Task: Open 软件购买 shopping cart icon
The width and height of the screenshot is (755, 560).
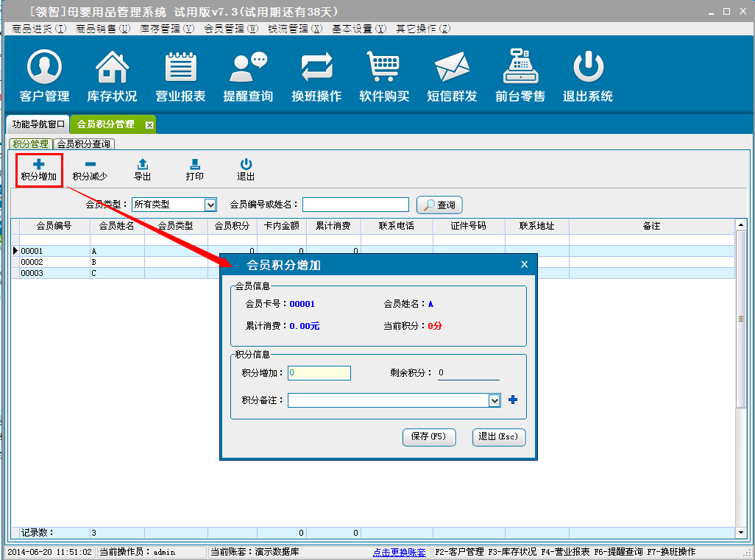Action: 384,76
